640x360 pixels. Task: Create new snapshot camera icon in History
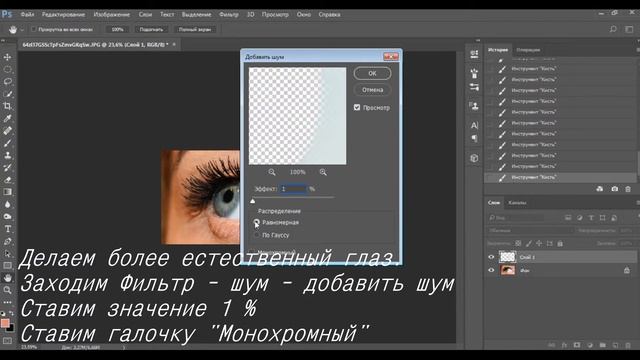[615, 189]
